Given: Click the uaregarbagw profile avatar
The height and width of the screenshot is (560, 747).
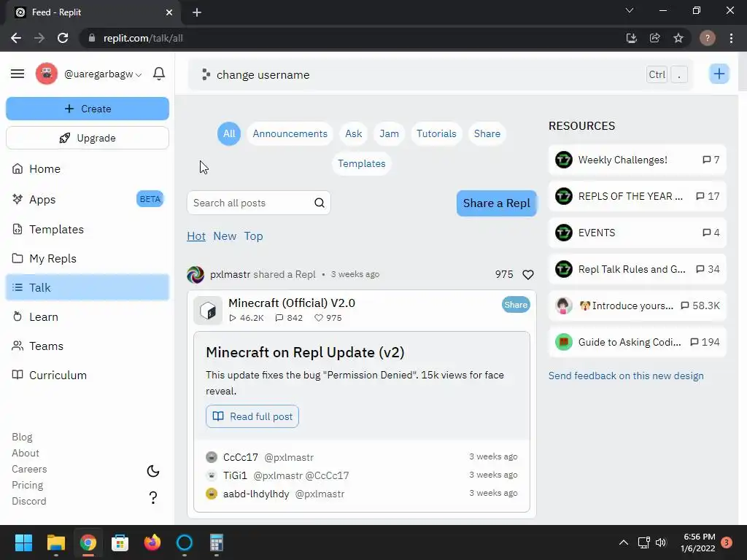Looking at the screenshot, I should (x=47, y=74).
